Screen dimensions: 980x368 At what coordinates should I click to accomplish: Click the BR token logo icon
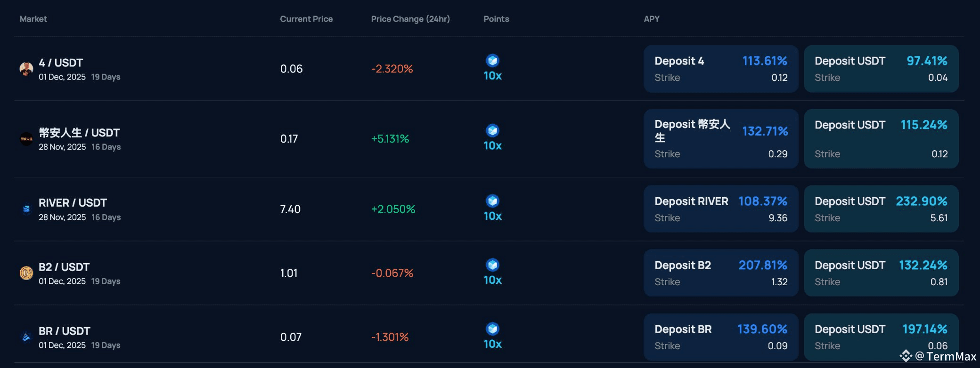(26, 337)
